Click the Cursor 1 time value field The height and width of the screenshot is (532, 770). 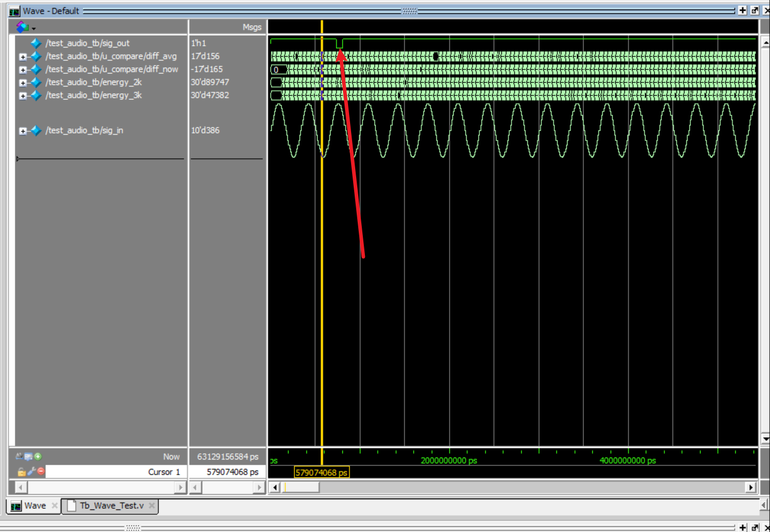(227, 472)
